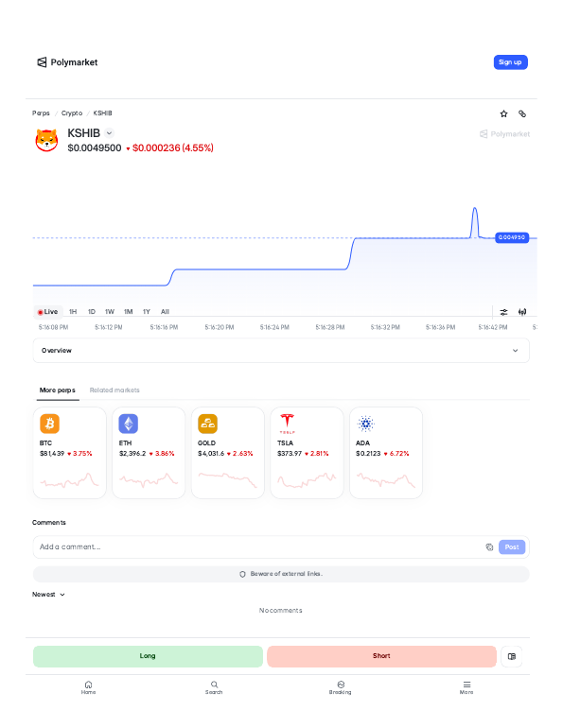Open the Perps breadcrumb link
The image size is (563, 728).
click(x=41, y=113)
